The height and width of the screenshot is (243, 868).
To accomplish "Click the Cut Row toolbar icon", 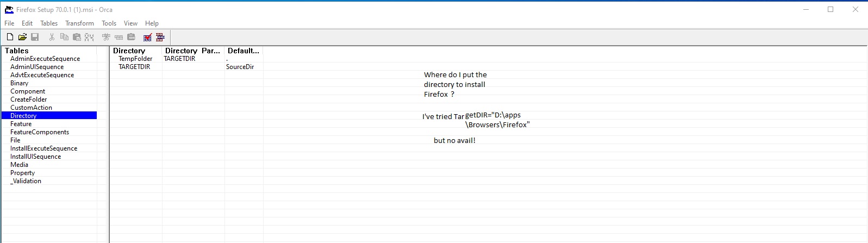I will point(106,37).
